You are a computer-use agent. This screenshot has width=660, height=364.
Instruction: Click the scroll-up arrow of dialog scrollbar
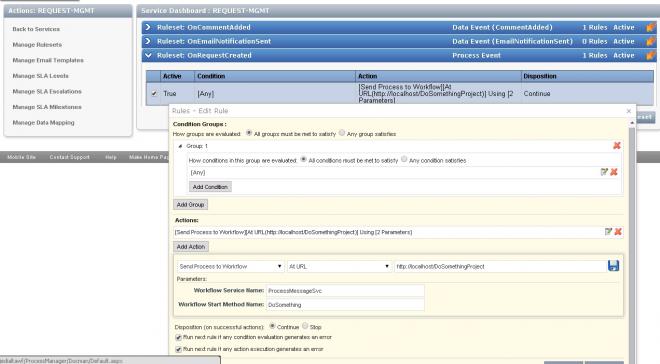point(632,122)
